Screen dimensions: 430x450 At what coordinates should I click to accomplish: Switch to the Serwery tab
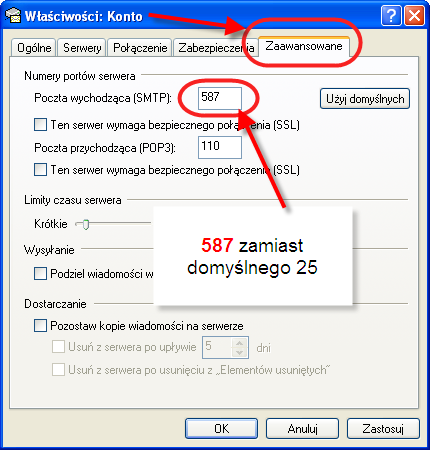click(82, 48)
